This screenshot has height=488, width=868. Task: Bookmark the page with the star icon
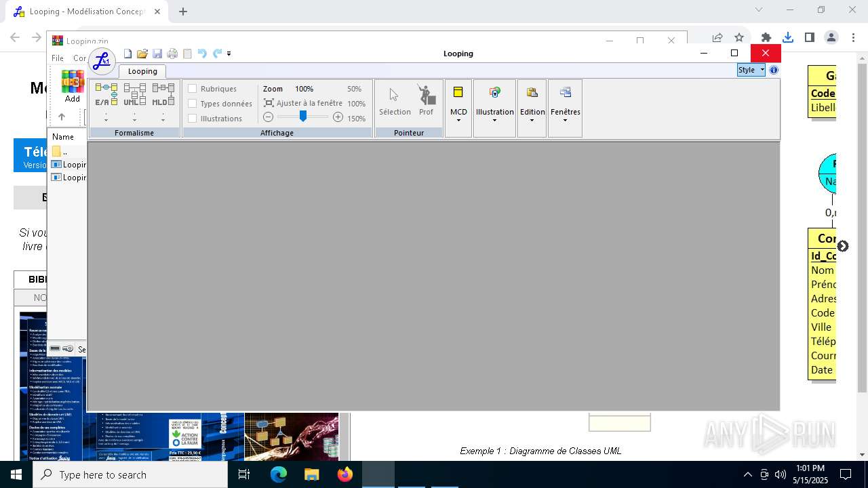click(x=739, y=38)
